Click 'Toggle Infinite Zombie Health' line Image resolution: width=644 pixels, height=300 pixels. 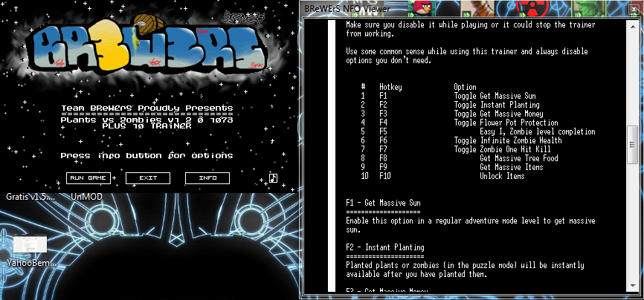coord(508,140)
